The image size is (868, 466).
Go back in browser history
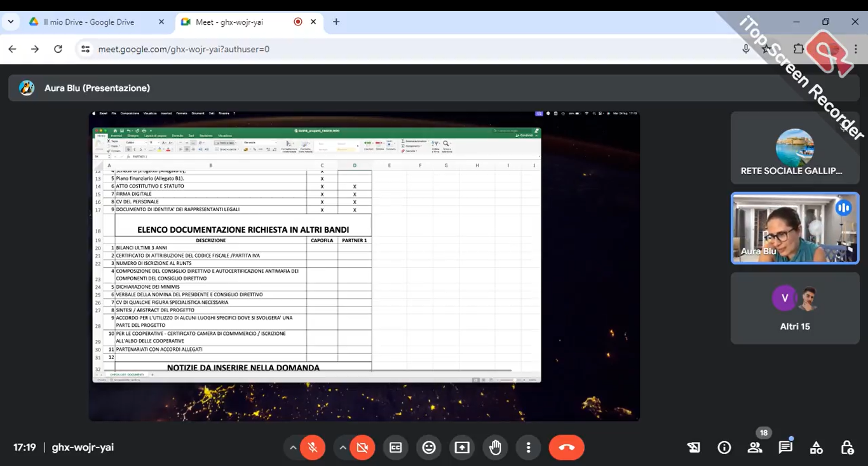pos(12,49)
